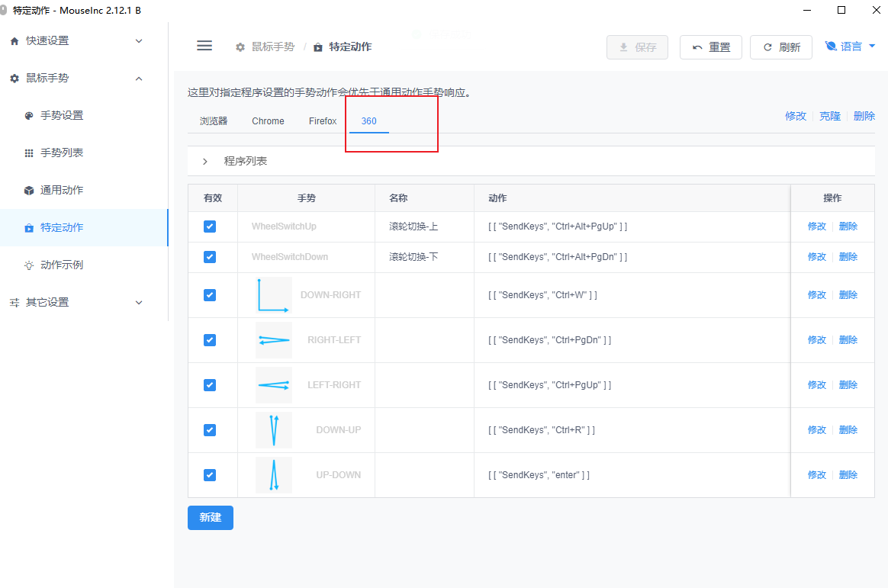Switch to the Chrome tab
This screenshot has height=588, width=888.
coord(267,120)
